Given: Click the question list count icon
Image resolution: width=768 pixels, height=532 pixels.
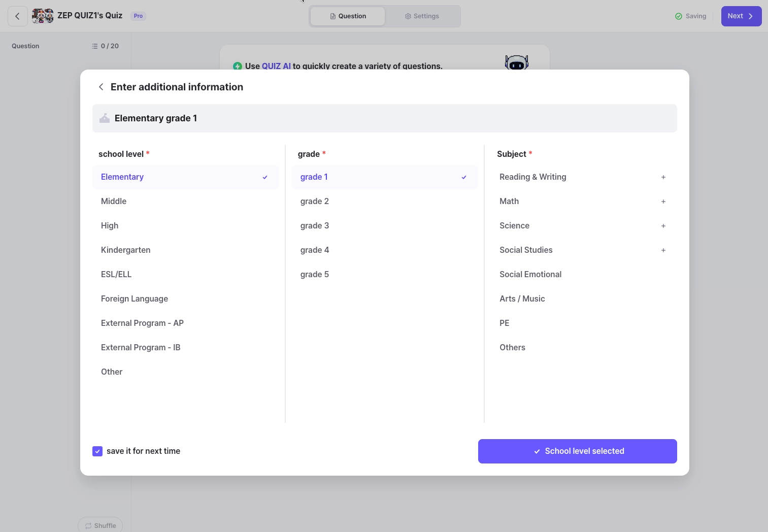Looking at the screenshot, I should pyautogui.click(x=95, y=46).
